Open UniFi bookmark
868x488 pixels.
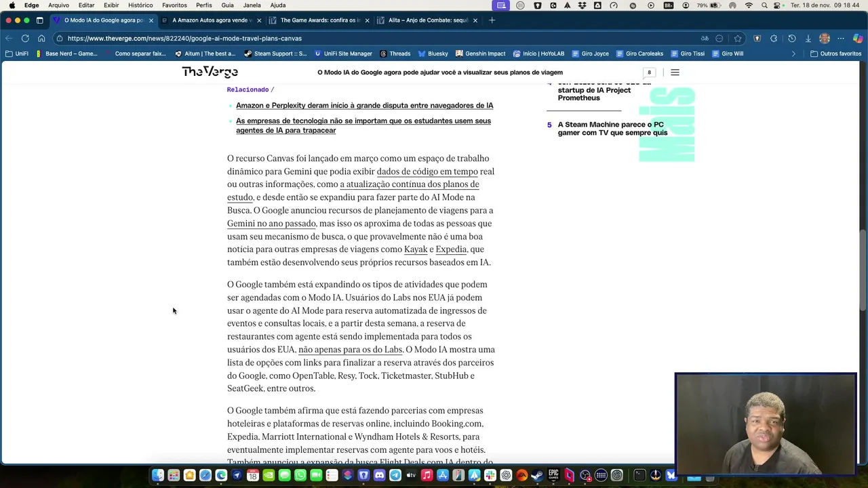(17, 54)
